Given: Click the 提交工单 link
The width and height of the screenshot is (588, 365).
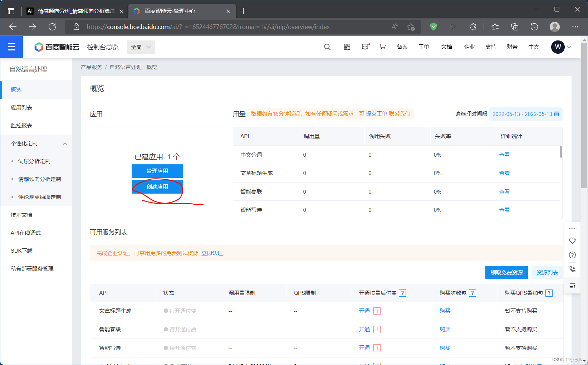Looking at the screenshot, I should point(376,114).
